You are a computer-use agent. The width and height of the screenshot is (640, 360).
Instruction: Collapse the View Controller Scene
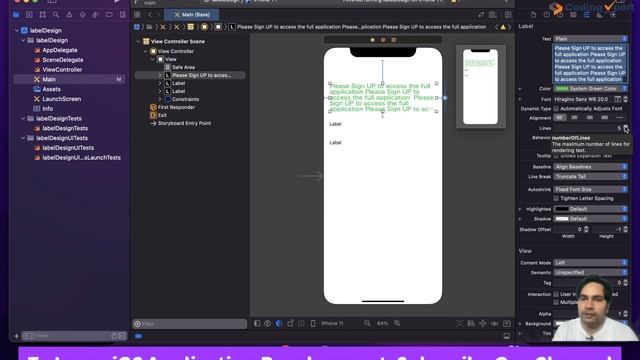tap(138, 42)
